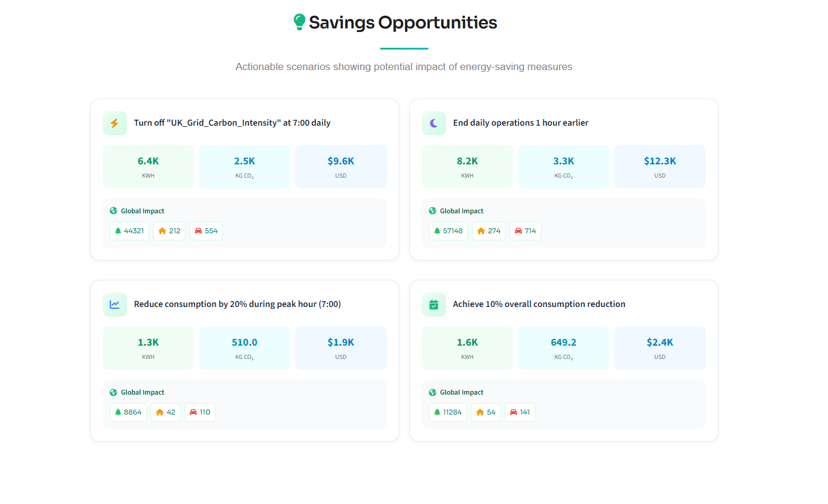The height and width of the screenshot is (504, 828).
Task: Click the house icon beside 54
Action: (x=480, y=412)
